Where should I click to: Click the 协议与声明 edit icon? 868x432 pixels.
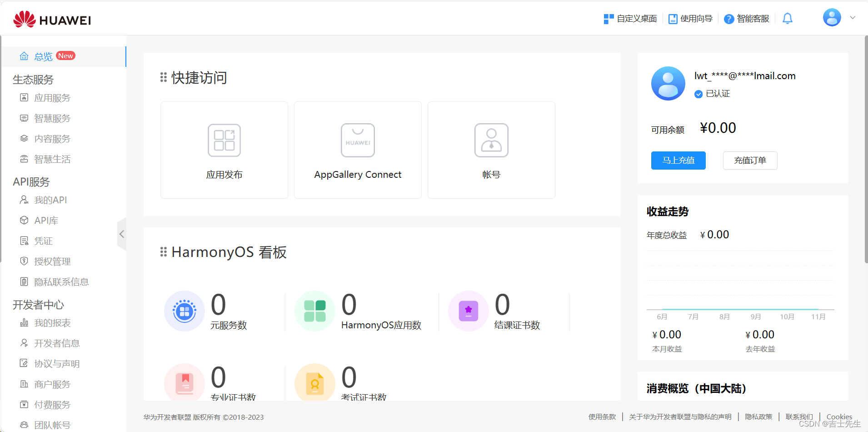(x=24, y=363)
